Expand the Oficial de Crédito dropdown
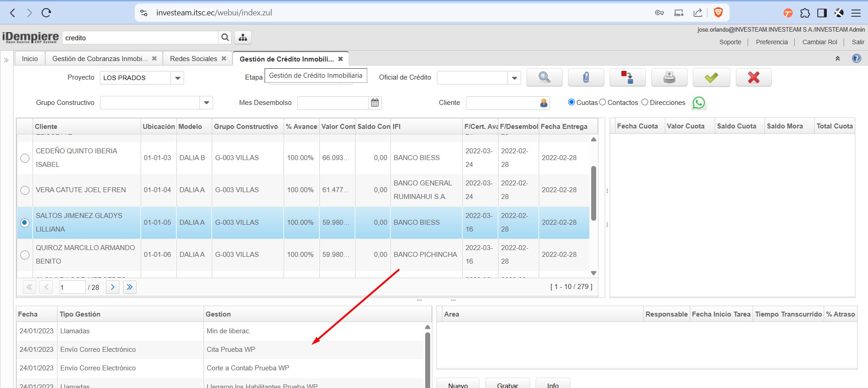This screenshot has height=388, width=868. coord(514,78)
